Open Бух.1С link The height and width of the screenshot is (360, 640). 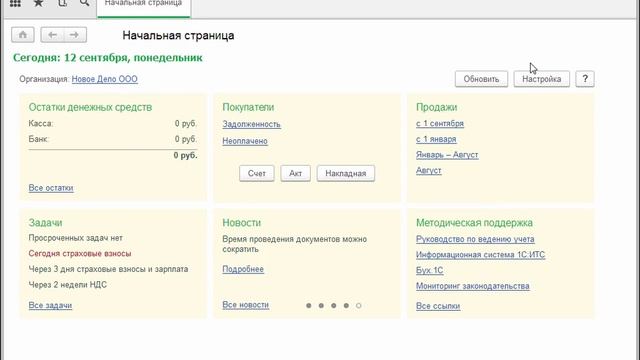coord(429,271)
